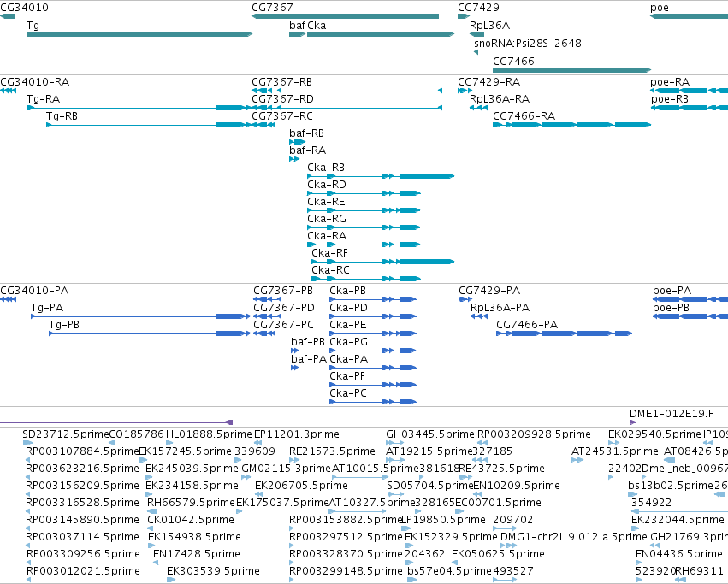Image resolution: width=728 pixels, height=584 pixels.
Task: Select EST label RP003107884.5prime
Action: click(82, 451)
